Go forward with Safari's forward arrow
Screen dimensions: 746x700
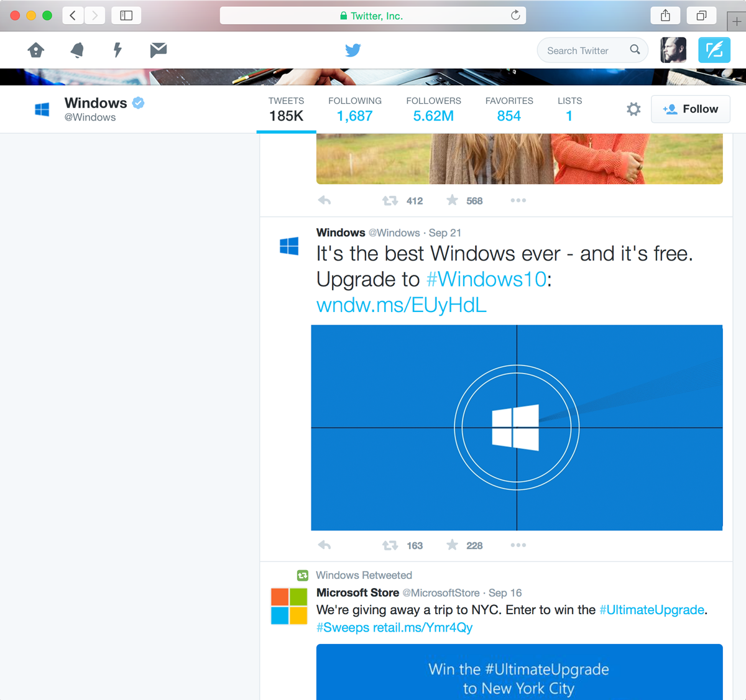[94, 16]
